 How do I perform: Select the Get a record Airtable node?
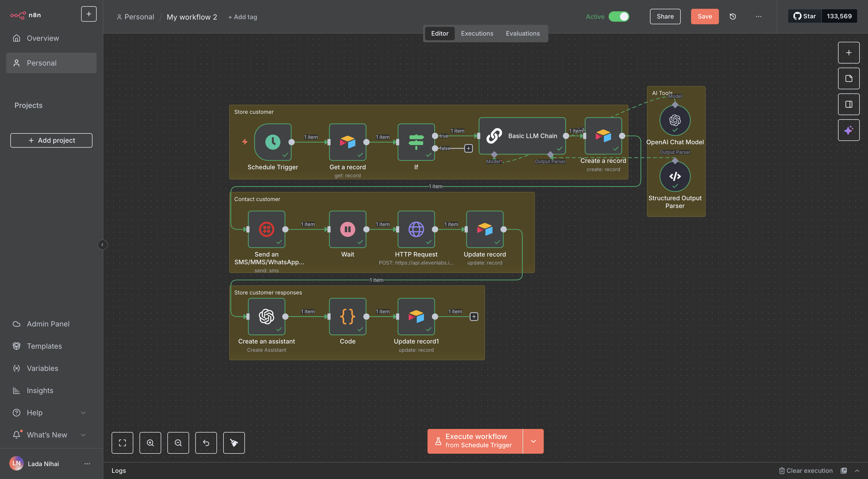[x=347, y=142]
